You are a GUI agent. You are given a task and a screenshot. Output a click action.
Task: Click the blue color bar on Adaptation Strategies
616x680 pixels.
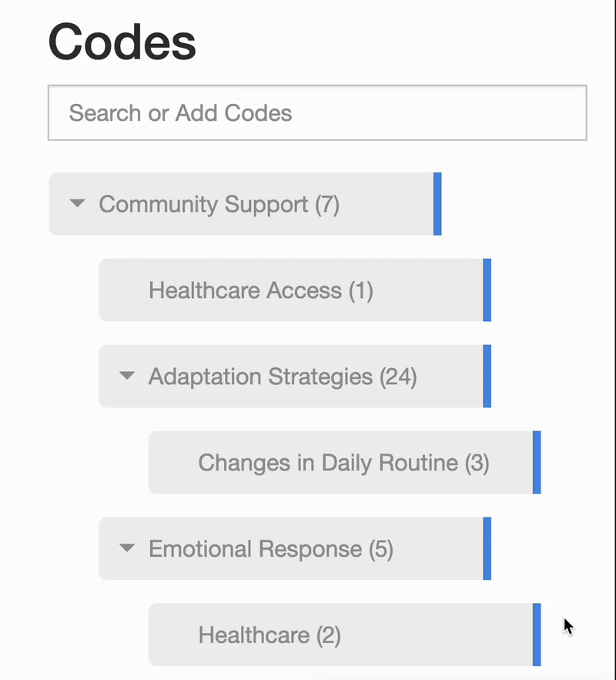487,376
